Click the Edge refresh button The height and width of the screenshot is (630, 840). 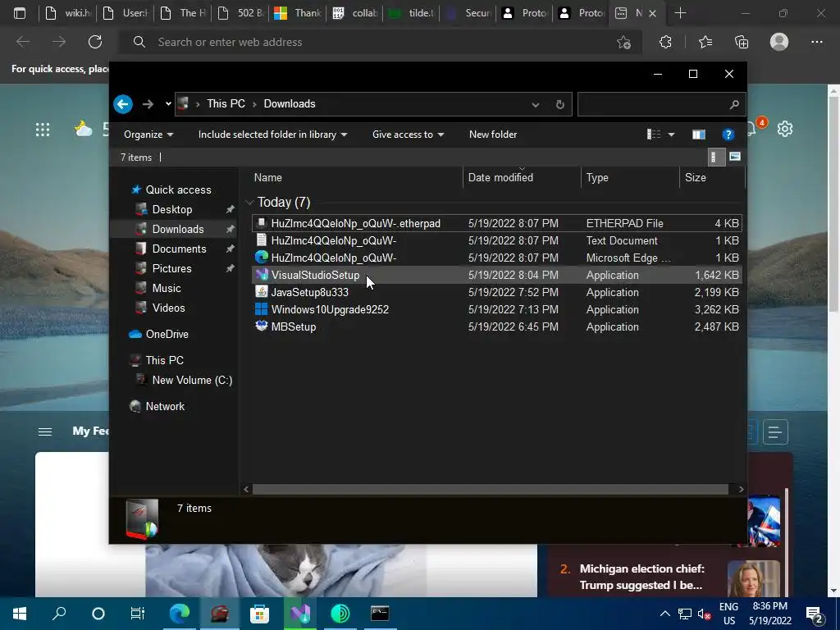(x=95, y=42)
